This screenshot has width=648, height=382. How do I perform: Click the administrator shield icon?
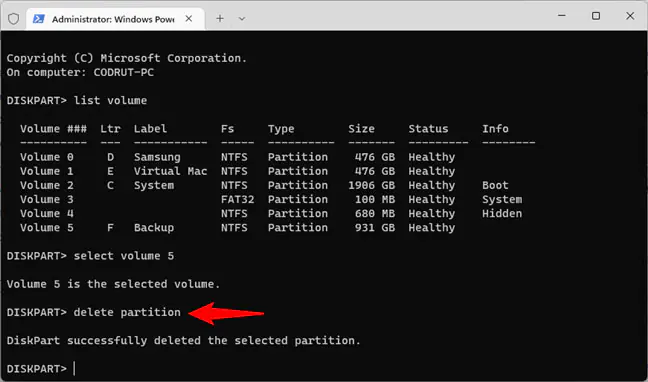coord(14,19)
